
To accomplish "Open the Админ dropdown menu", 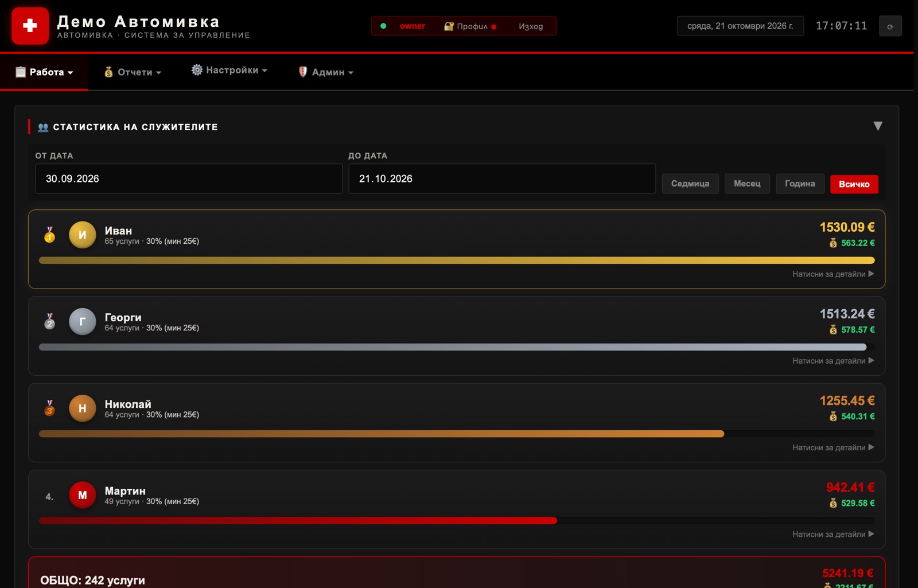I will (x=326, y=72).
